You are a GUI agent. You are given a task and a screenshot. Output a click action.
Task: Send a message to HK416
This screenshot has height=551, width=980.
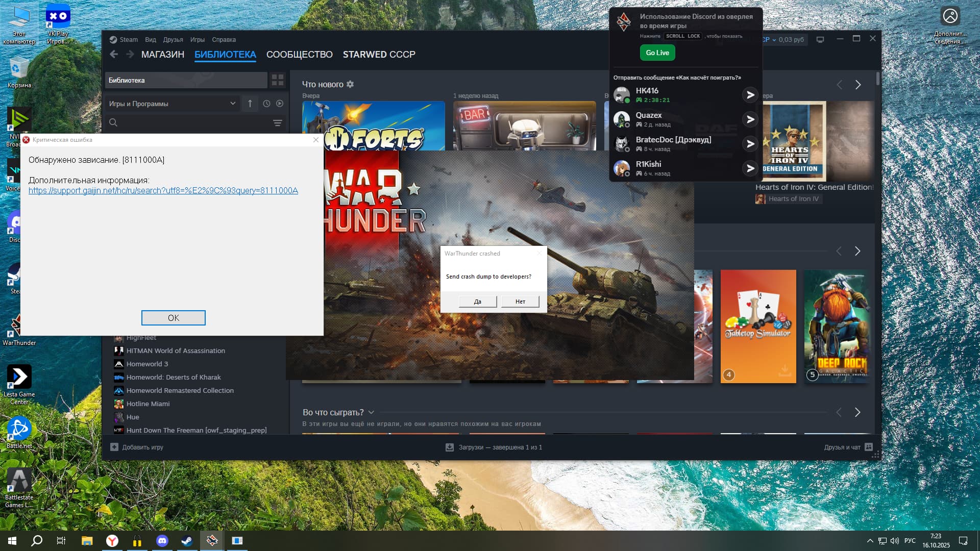tap(750, 95)
